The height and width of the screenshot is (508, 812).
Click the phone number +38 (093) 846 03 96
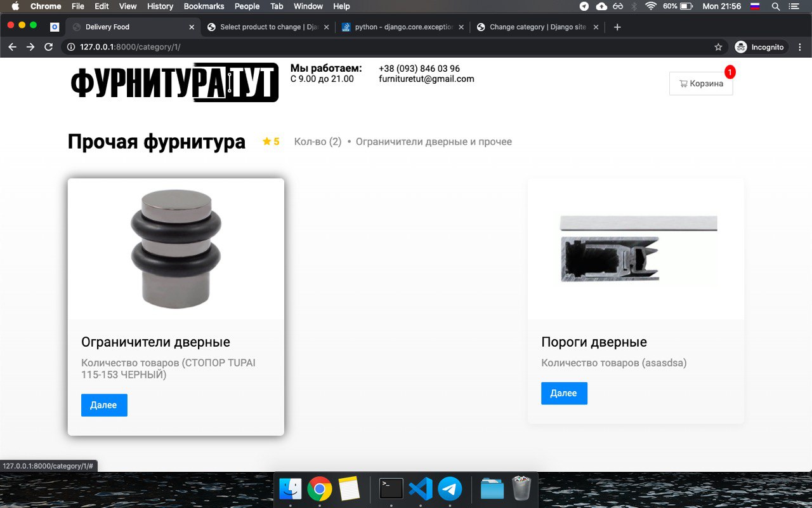pos(419,69)
